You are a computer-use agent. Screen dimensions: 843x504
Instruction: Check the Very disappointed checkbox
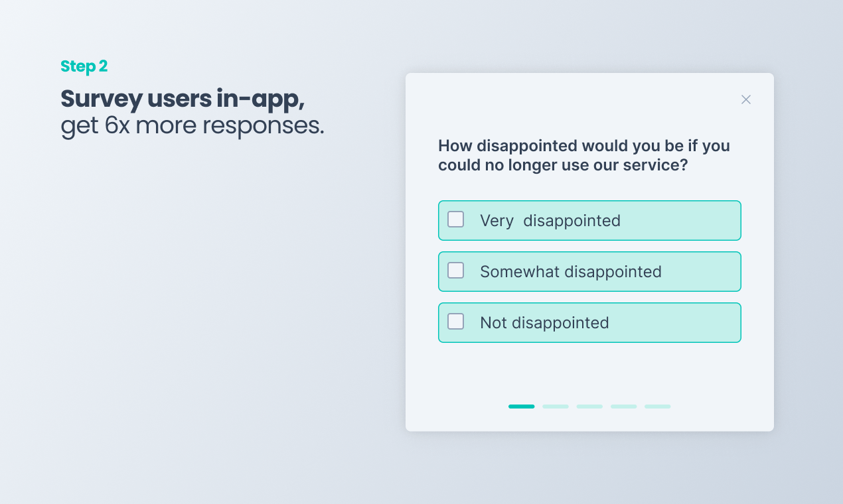pos(456,220)
